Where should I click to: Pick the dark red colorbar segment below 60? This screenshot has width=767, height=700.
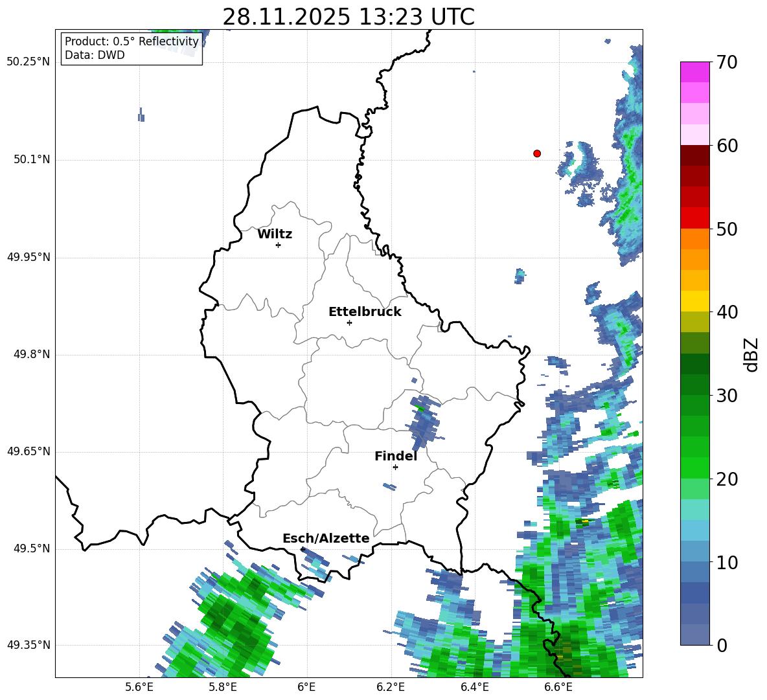pyautogui.click(x=694, y=155)
